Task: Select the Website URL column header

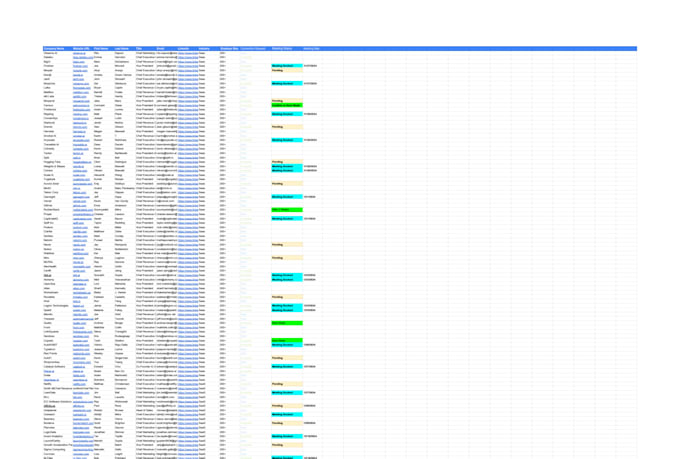Action: 82,49
